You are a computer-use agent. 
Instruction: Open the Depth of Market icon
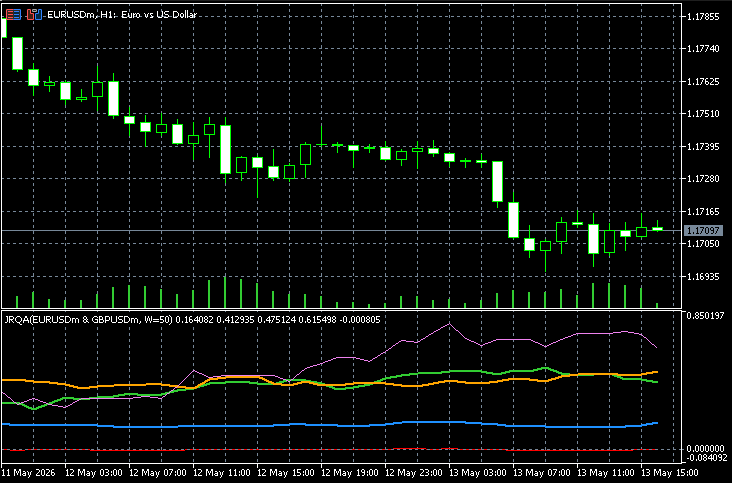13,15
